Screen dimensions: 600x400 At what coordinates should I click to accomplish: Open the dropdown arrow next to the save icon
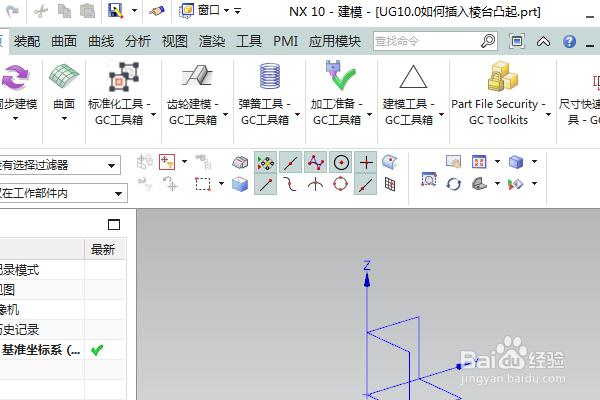[x=134, y=11]
